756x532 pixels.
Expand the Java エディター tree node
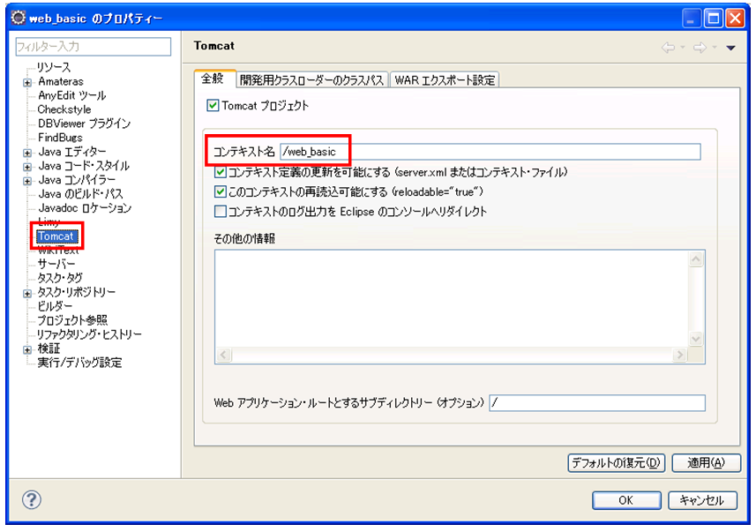point(28,153)
